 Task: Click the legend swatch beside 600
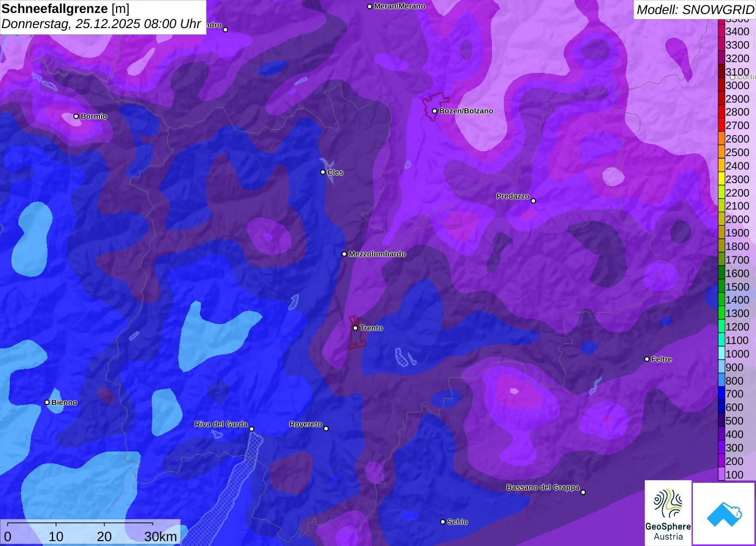[x=721, y=407]
